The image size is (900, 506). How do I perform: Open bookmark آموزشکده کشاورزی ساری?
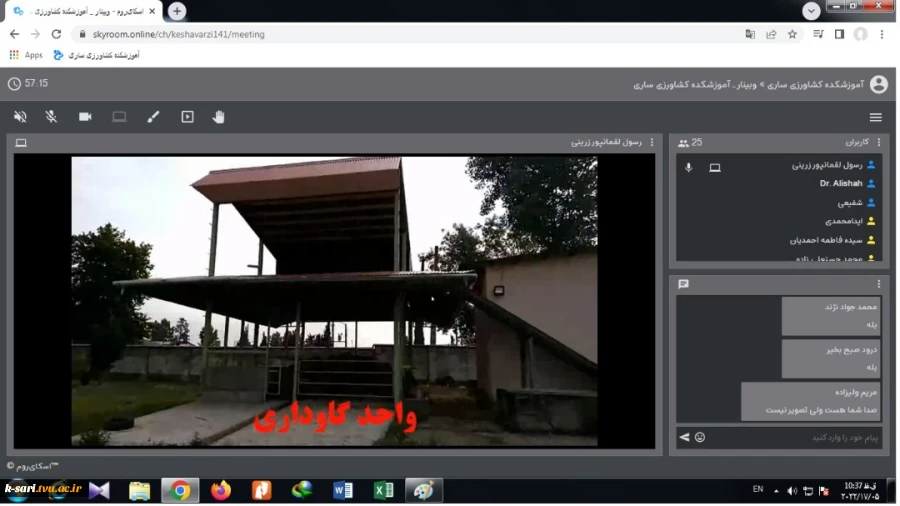coord(96,55)
